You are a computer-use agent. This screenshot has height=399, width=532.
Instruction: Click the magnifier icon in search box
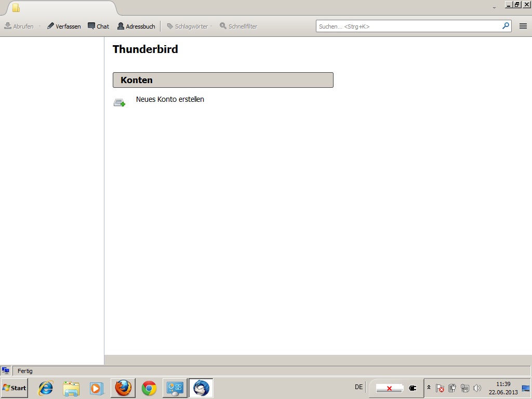pyautogui.click(x=506, y=26)
